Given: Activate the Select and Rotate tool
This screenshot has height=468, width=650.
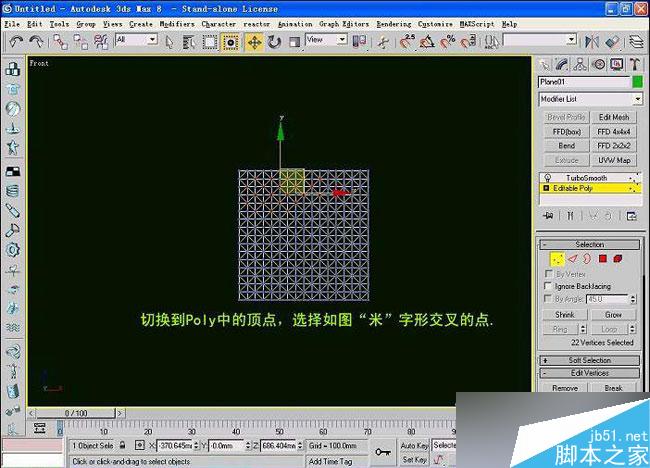Looking at the screenshot, I should click(x=274, y=42).
